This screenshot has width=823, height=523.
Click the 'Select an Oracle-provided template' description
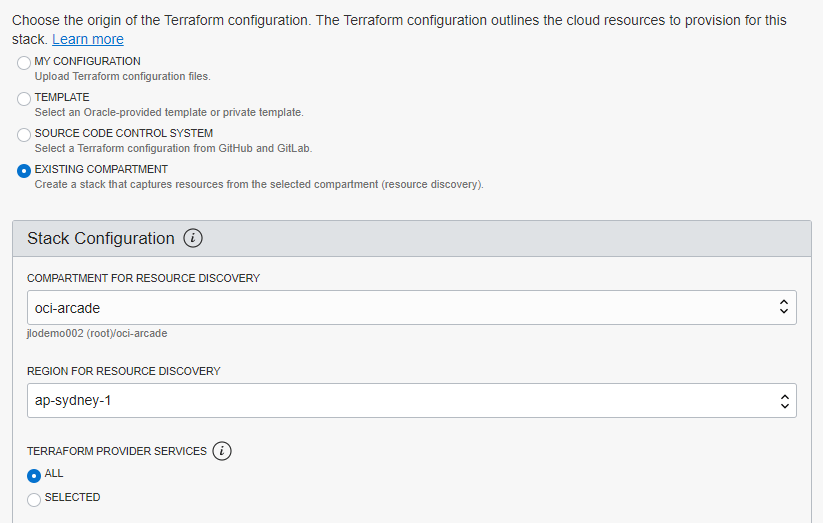coord(168,112)
